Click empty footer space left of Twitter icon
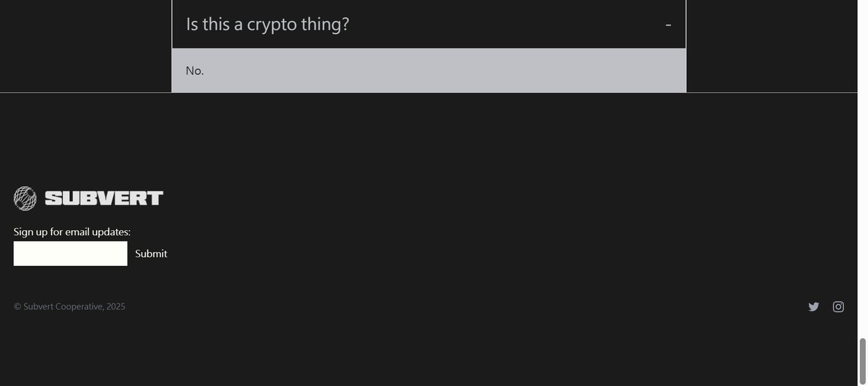Screen dimensions: 868x386 pos(699,307)
